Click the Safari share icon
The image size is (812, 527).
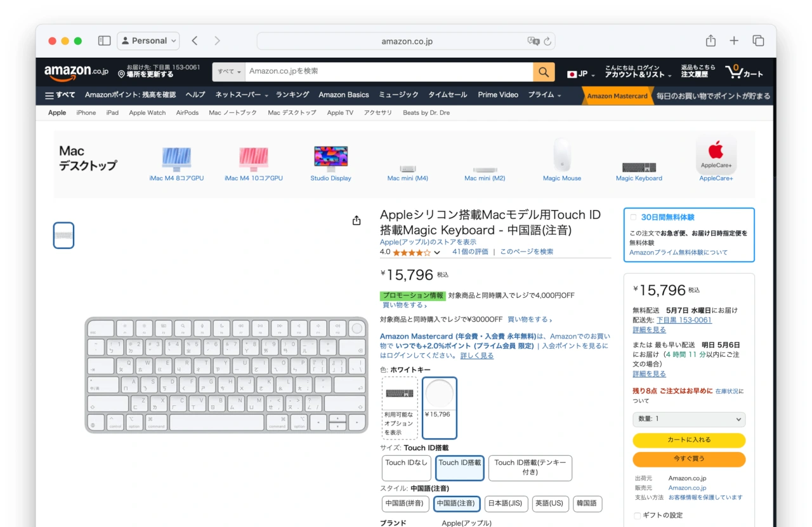coord(710,41)
